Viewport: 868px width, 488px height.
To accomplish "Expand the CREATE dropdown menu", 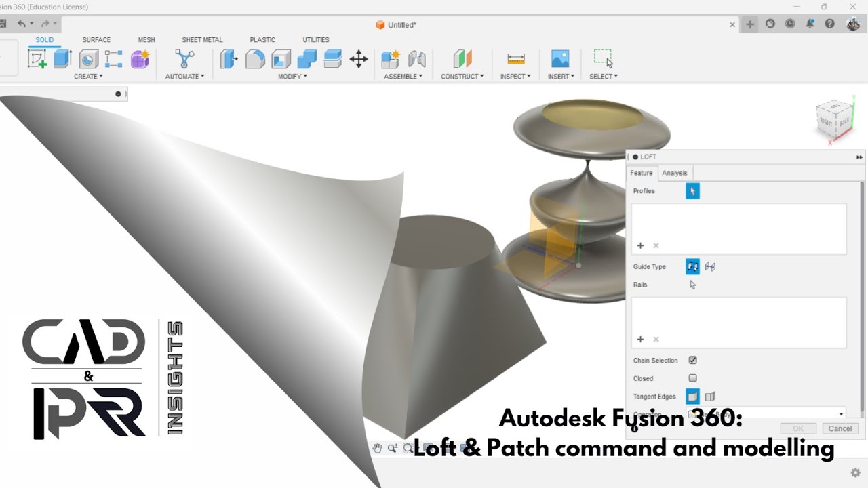I will tap(88, 77).
